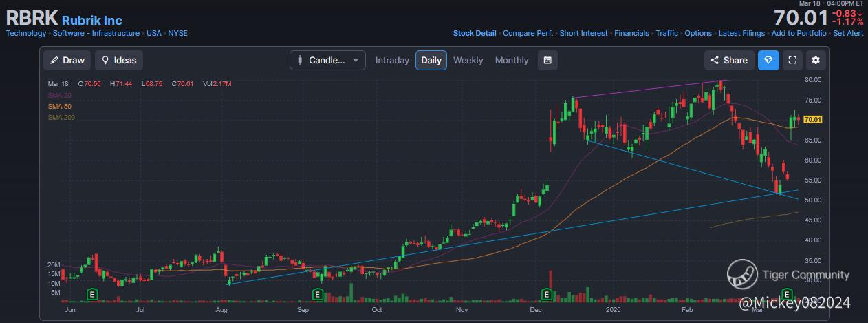Open chart settings gear icon

[816, 60]
